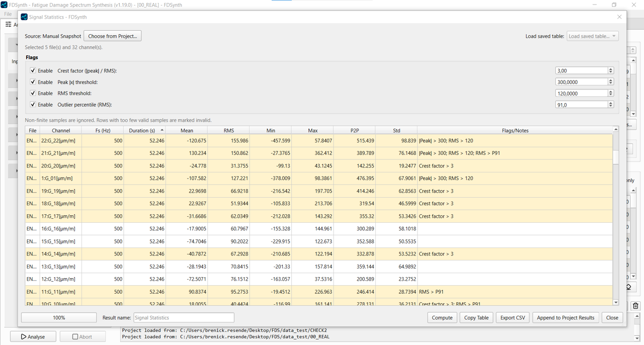
Task: Disable the Crest factor flag checkbox
Action: click(x=33, y=71)
